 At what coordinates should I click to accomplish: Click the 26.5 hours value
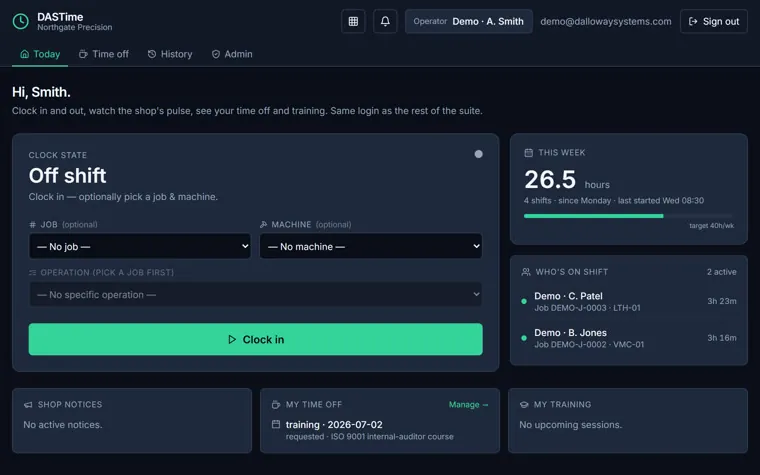tap(550, 179)
